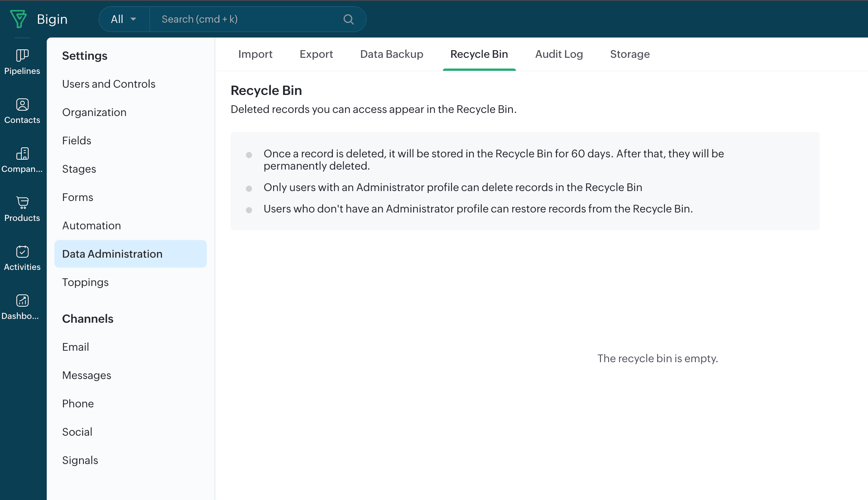Open Automation settings
Image resolution: width=868 pixels, height=500 pixels.
pos(92,225)
